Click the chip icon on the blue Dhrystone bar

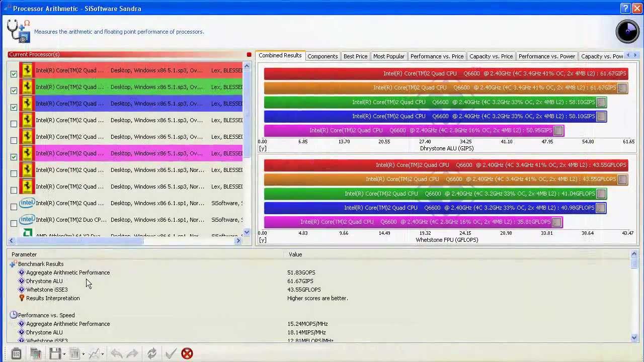601,116
